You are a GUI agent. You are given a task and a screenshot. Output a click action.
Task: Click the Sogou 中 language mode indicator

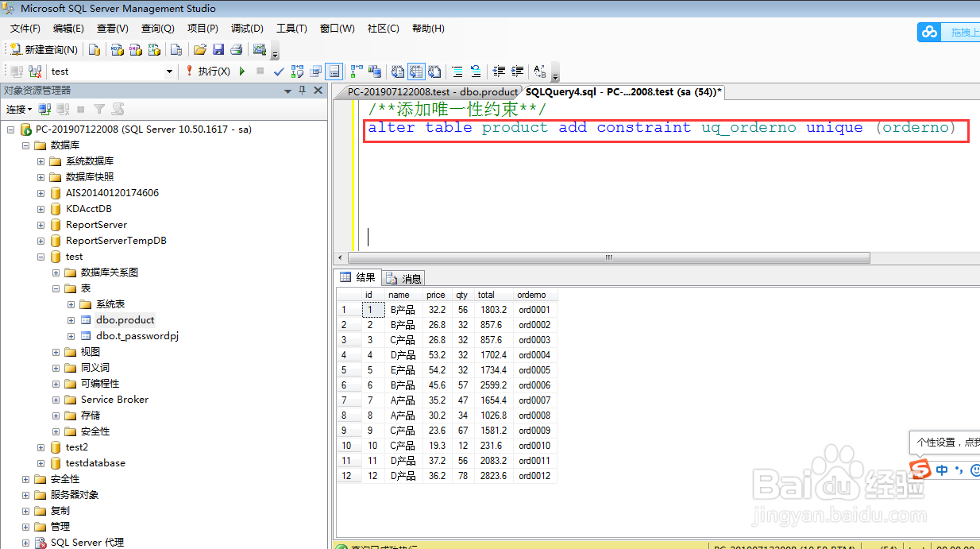pyautogui.click(x=942, y=470)
